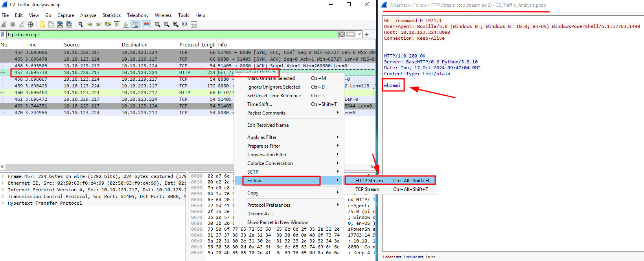Choose Decode As... in context menu
This screenshot has height=261, width=644.
289,214
